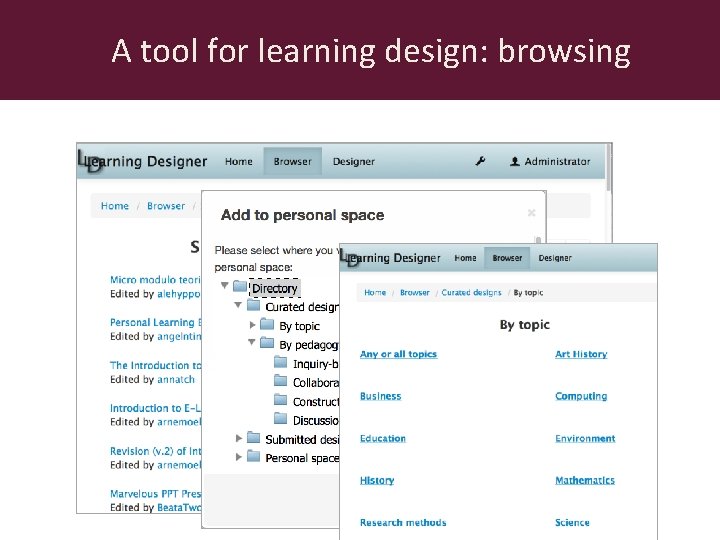Open the Mathematics topic link
This screenshot has width=720, height=540.
(585, 480)
